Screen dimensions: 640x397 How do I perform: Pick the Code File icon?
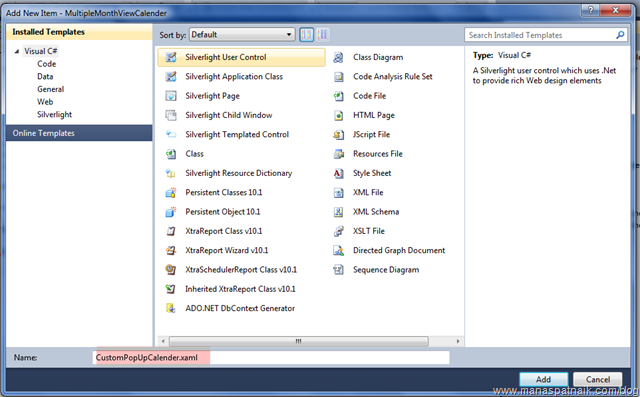(x=338, y=96)
